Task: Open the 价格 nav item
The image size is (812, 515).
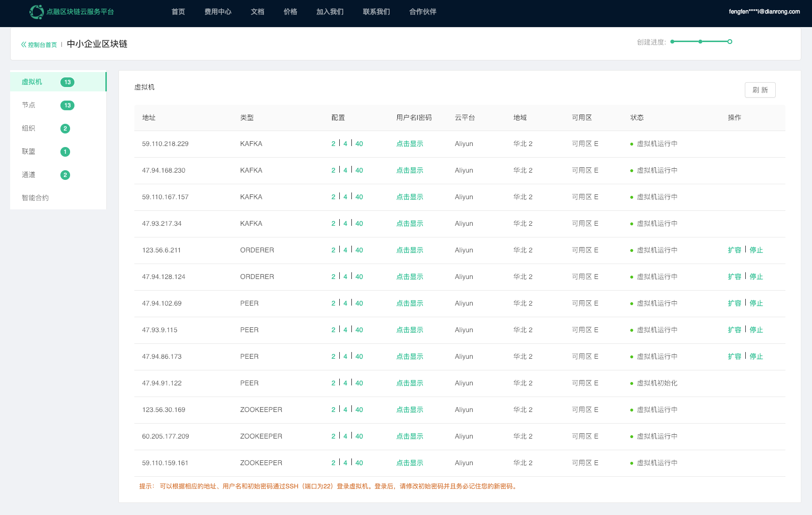Action: 290,12
